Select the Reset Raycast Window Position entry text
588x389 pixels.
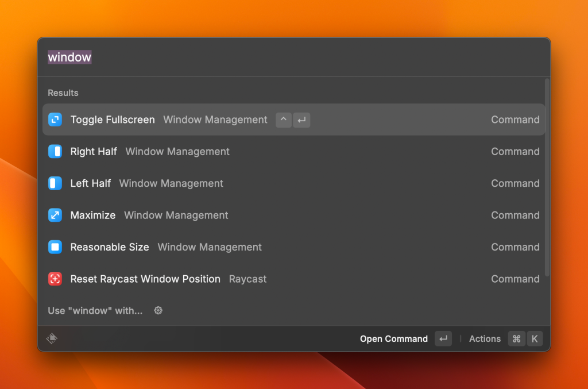click(x=145, y=279)
